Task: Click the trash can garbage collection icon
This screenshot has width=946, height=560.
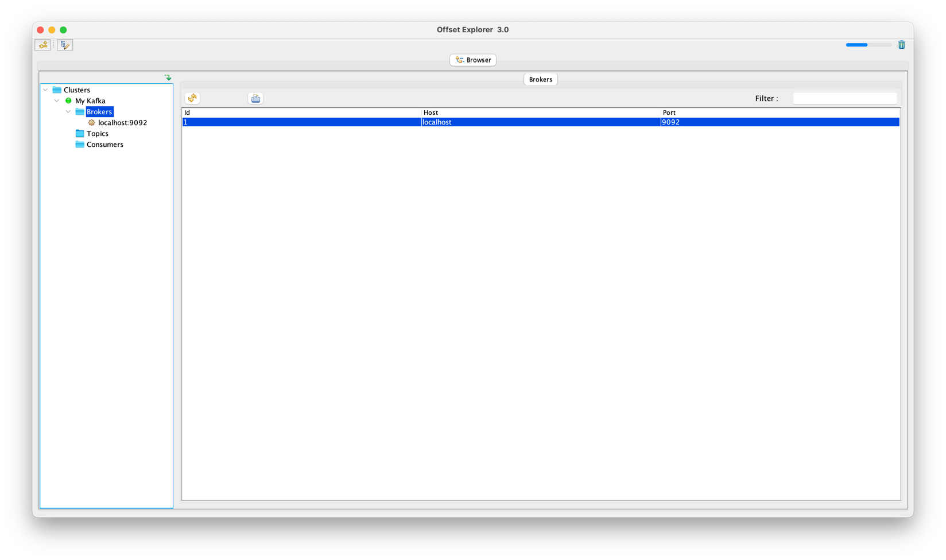Action: [901, 45]
